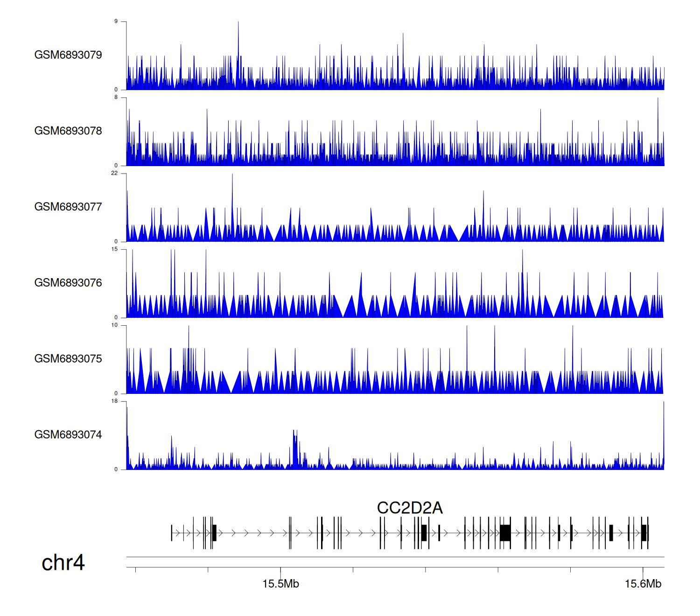Click the y-axis maximum value 10

tap(114, 325)
